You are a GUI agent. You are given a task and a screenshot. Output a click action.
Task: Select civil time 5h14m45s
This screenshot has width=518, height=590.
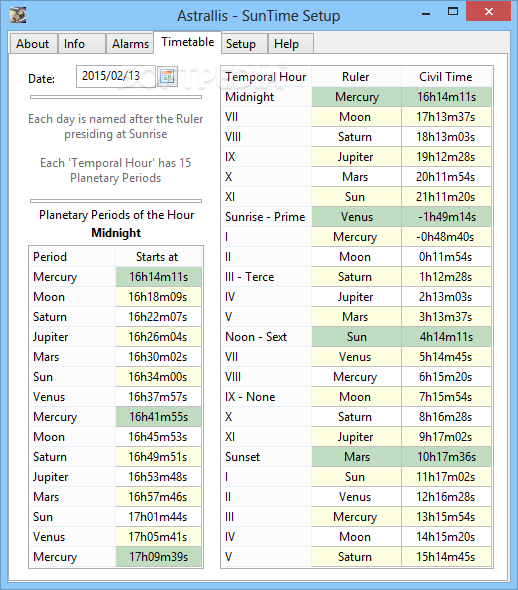point(447,357)
